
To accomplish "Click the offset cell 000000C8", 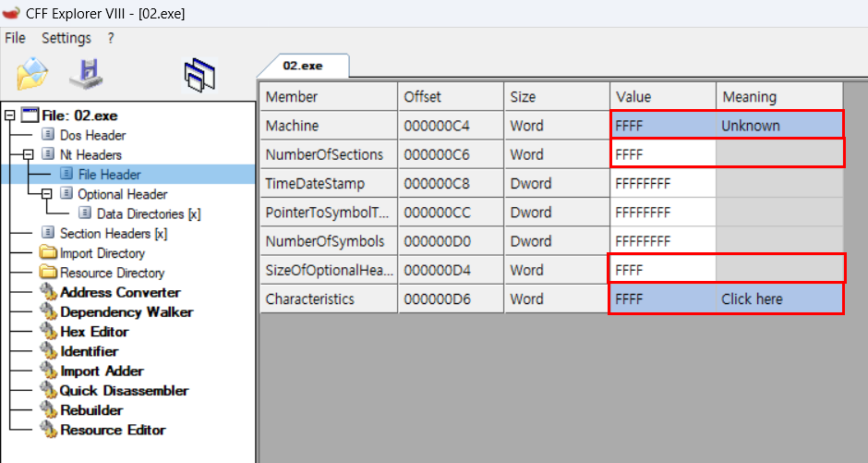I will (x=451, y=183).
